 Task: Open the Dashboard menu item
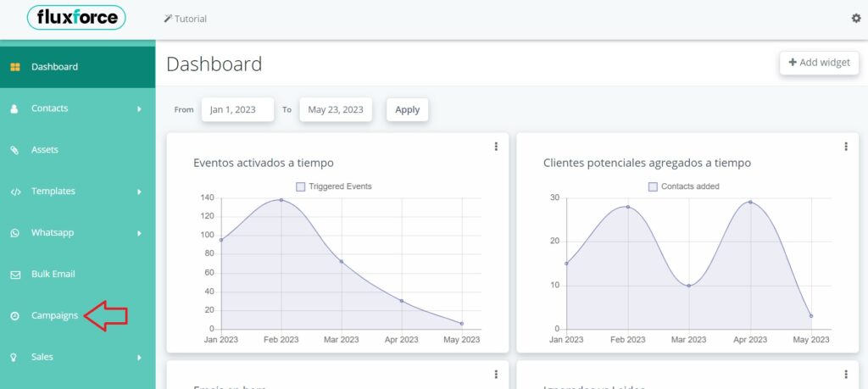click(77, 67)
